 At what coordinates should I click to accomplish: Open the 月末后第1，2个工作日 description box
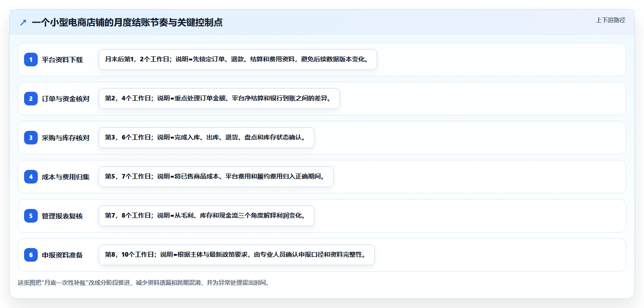pyautogui.click(x=238, y=60)
